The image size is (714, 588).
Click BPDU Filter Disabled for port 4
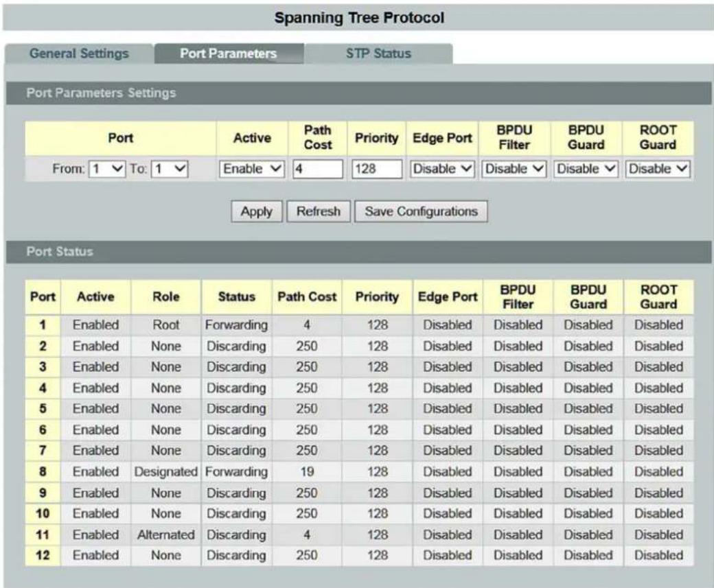518,388
